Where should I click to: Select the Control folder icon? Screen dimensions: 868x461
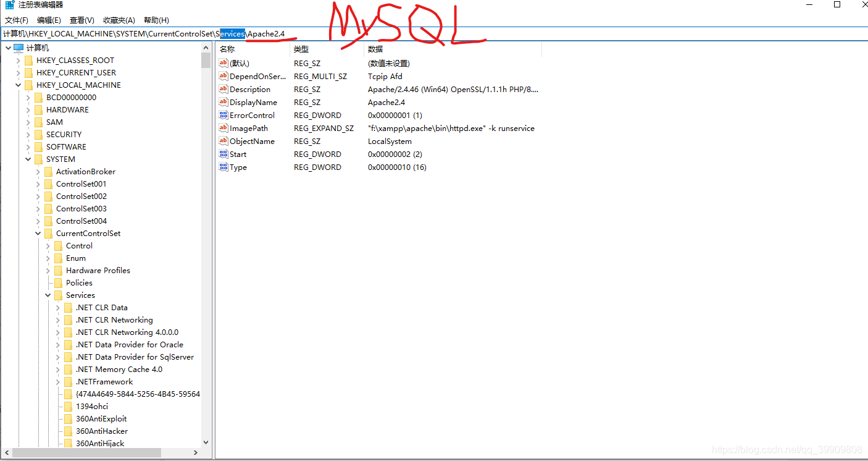[x=58, y=245]
